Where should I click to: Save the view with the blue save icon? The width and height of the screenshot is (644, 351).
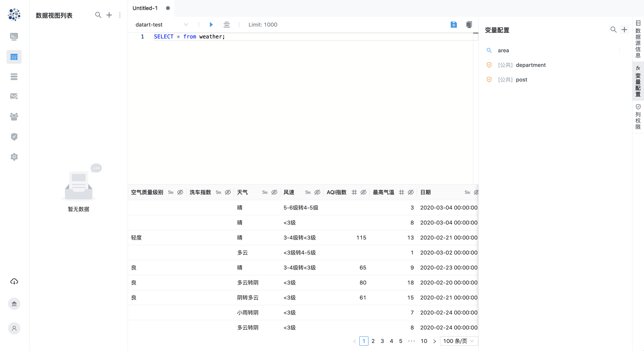click(x=453, y=25)
